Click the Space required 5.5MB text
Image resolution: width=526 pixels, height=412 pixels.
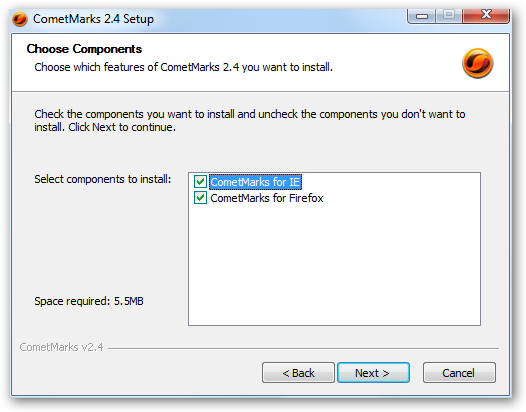pos(89,301)
